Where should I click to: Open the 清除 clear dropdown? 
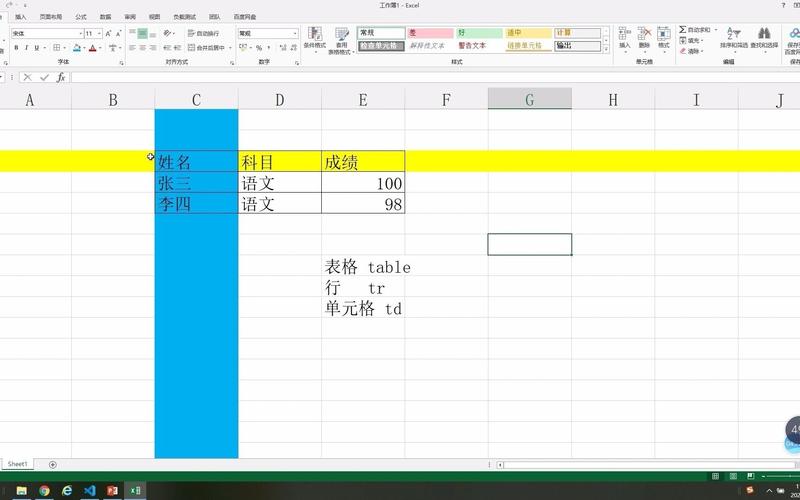pos(692,52)
